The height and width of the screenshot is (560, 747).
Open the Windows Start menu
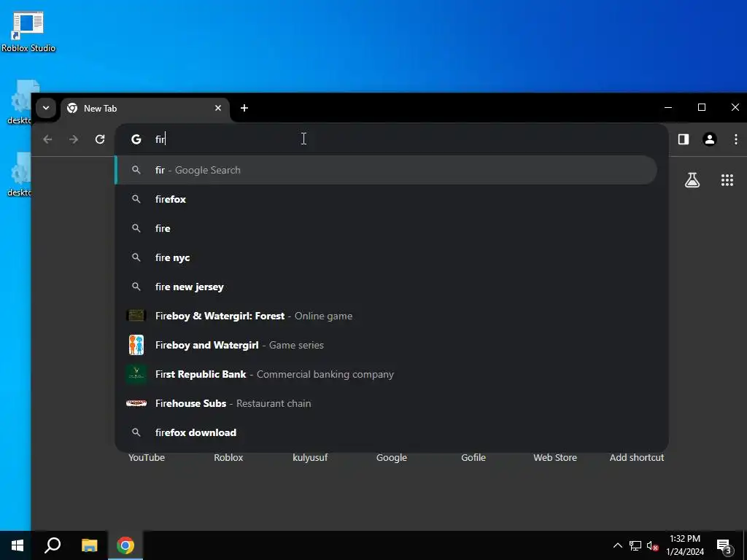(x=18, y=545)
